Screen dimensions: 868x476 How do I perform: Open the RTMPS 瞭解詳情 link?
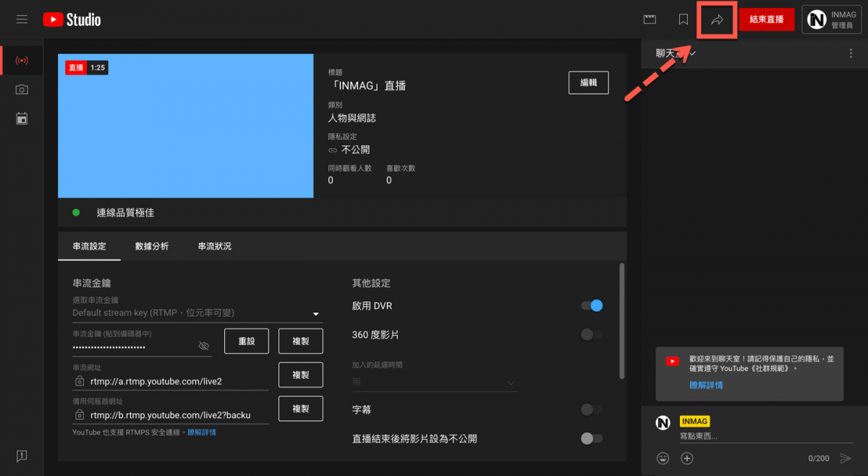pos(202,433)
